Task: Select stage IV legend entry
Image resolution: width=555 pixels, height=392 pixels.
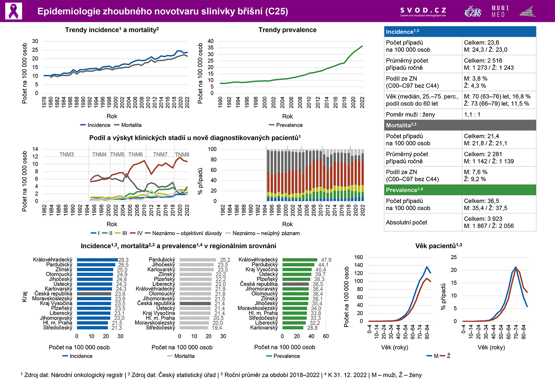Action: pyautogui.click(x=136, y=233)
